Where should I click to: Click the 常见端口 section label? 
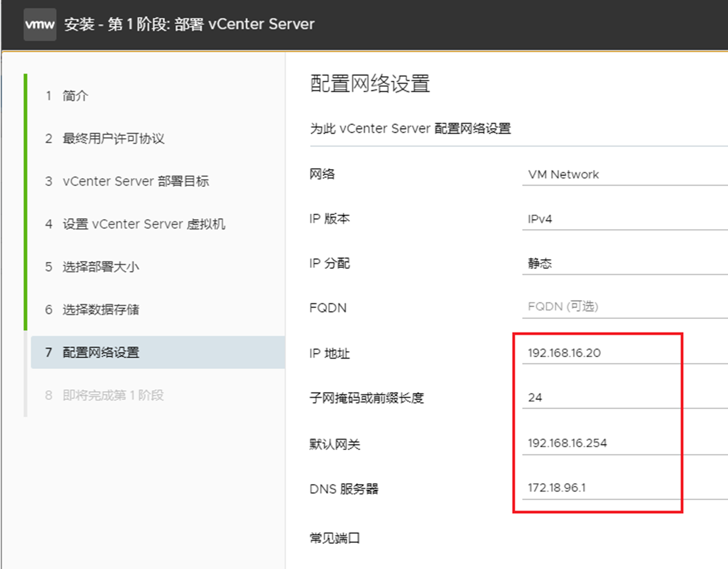(335, 538)
